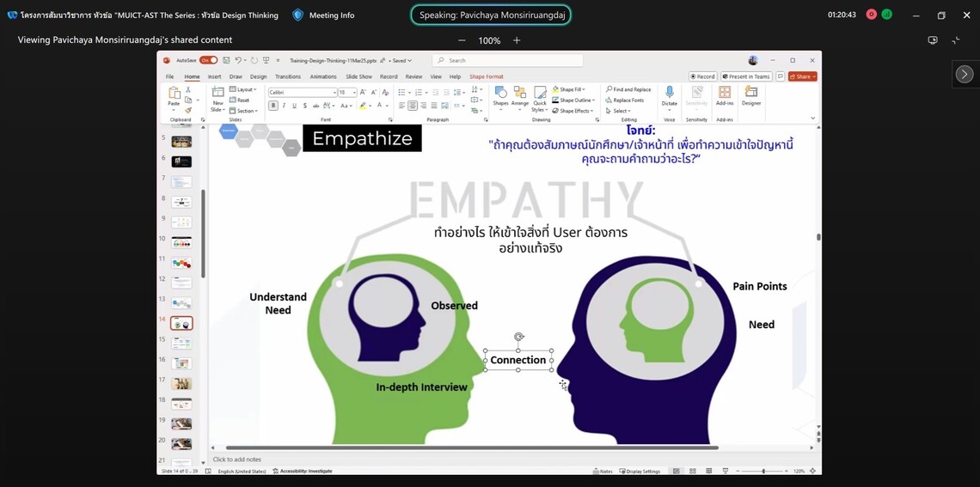Open the Designer pane
Viewport: 980px width, 487px height.
(751, 93)
